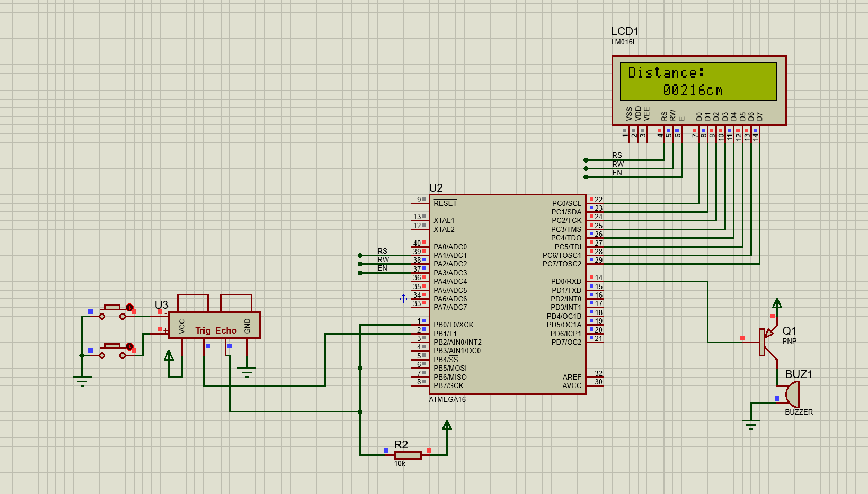Select the ATMEGA16 microcontroller body U2
This screenshot has width=868, height=494.
tap(508, 294)
